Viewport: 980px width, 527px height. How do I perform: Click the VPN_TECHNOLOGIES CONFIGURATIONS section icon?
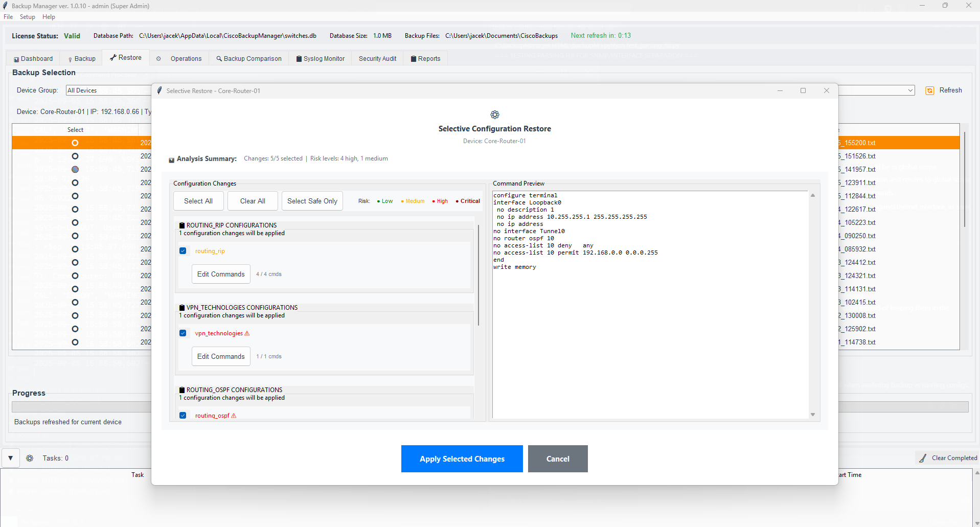point(182,308)
